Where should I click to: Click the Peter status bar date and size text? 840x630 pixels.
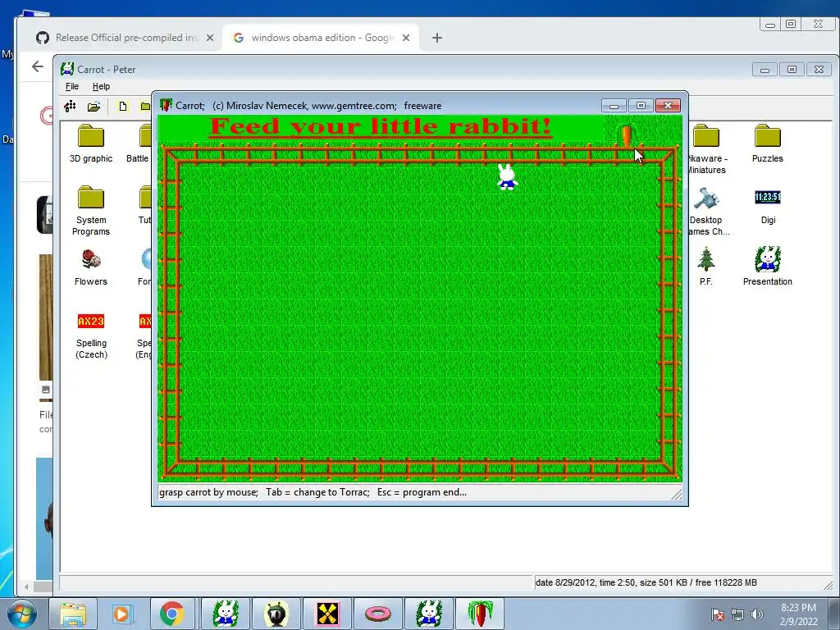click(646, 582)
